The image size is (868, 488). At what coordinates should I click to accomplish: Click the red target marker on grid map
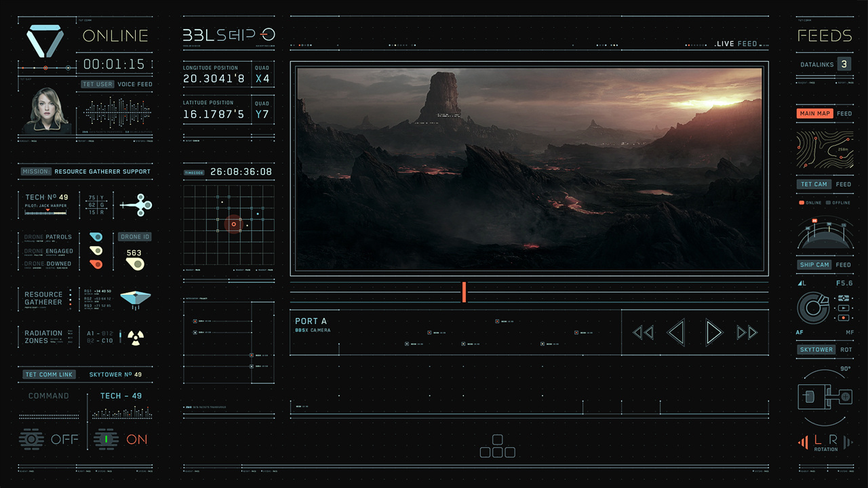click(233, 224)
